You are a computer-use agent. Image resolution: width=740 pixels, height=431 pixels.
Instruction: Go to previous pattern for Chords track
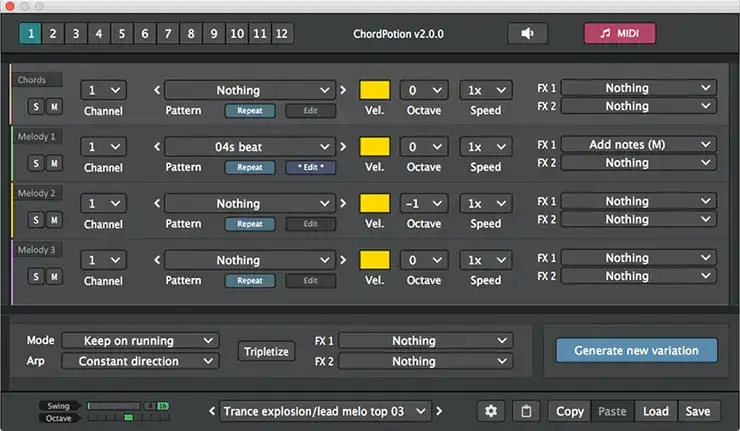[x=157, y=90]
